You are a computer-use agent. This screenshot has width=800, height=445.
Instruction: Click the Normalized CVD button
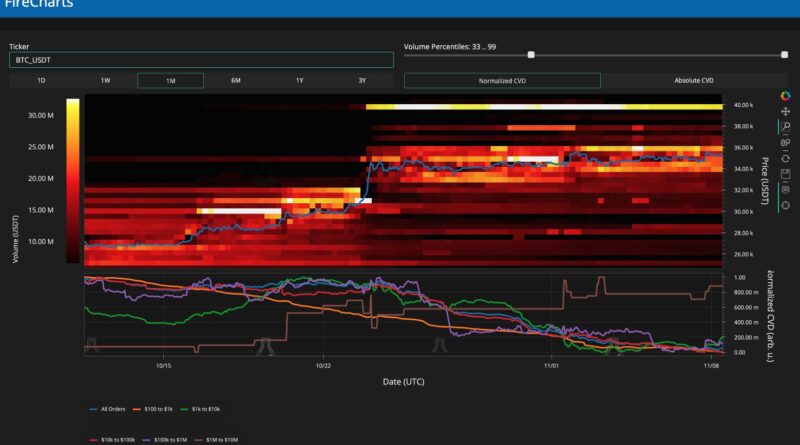[x=502, y=80]
